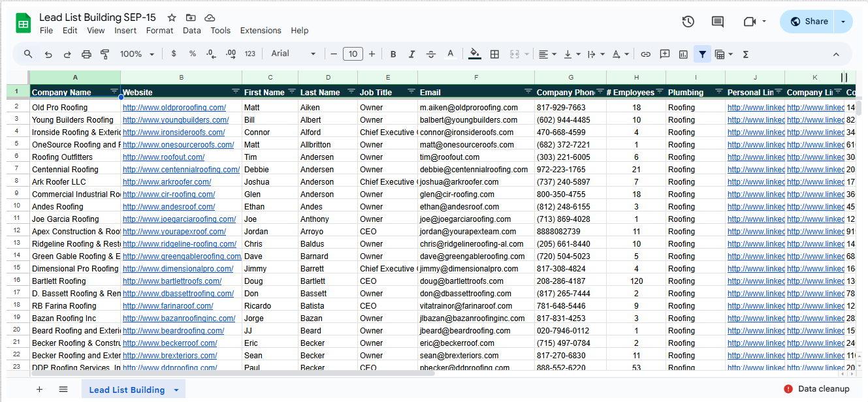The width and height of the screenshot is (868, 402).
Task: Open the Edit menu
Action: tap(70, 31)
